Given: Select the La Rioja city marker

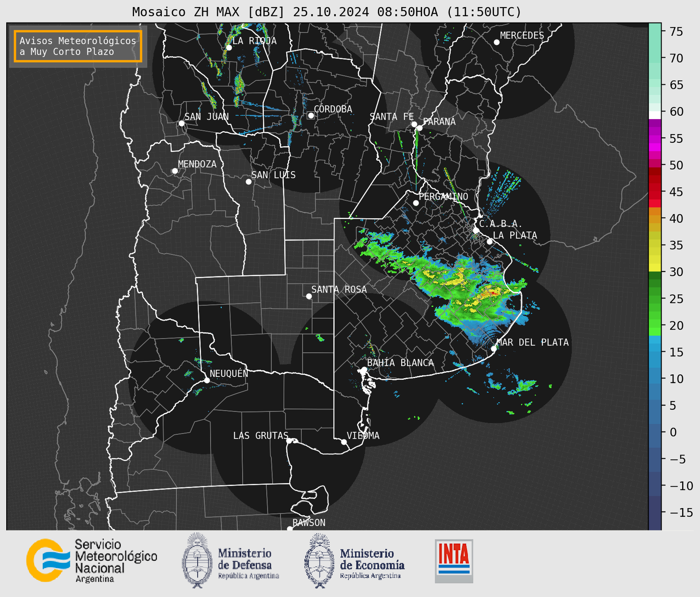Looking at the screenshot, I should click(229, 48).
